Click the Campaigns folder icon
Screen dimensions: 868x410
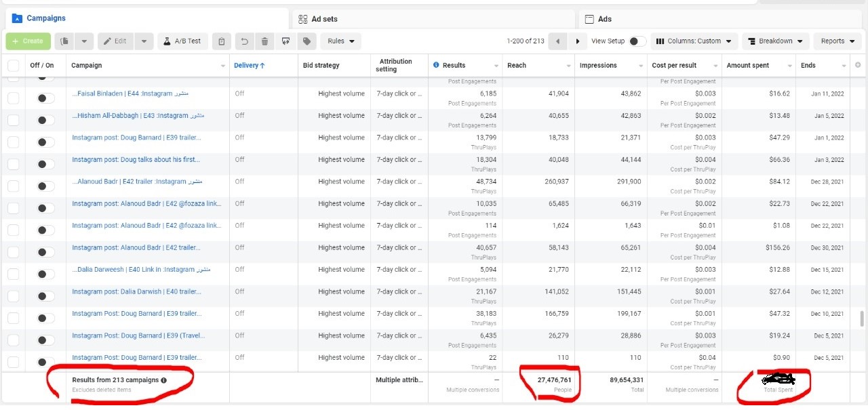pos(18,18)
